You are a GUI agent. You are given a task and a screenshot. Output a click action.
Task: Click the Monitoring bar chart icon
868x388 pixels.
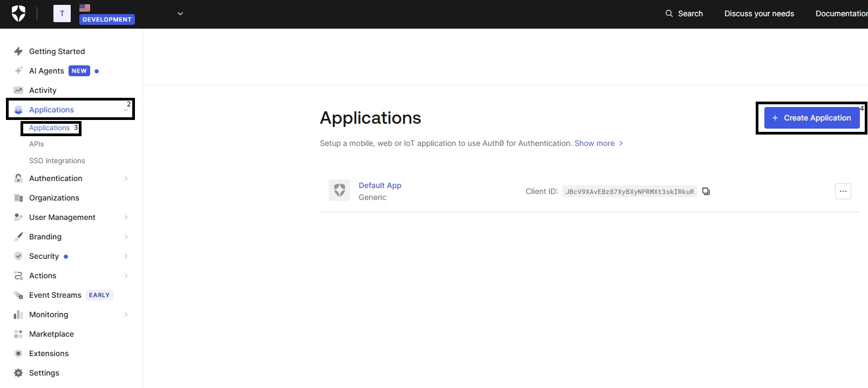pos(18,315)
